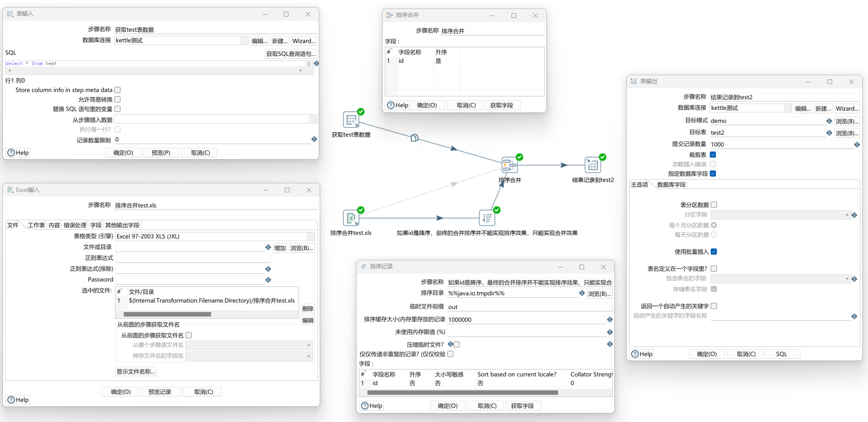868x422 pixels.
Task: Select the 排序合并test.xls Excel input step icon
Action: [x=351, y=218]
